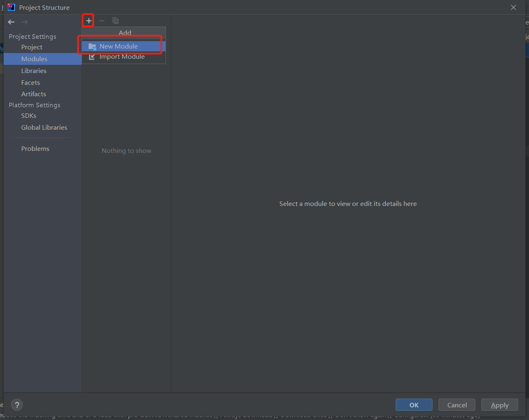Click the Add popup header text
529x420 pixels.
click(x=125, y=33)
